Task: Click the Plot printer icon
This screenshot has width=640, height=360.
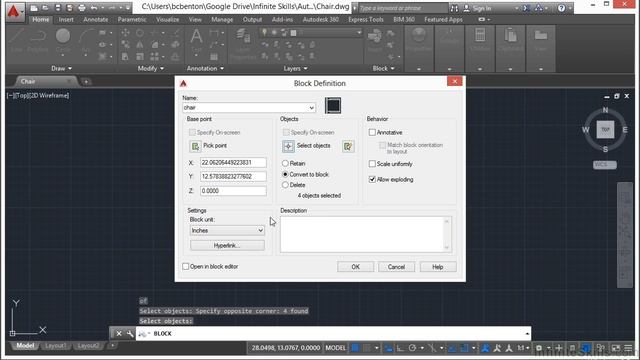Action: (82, 8)
